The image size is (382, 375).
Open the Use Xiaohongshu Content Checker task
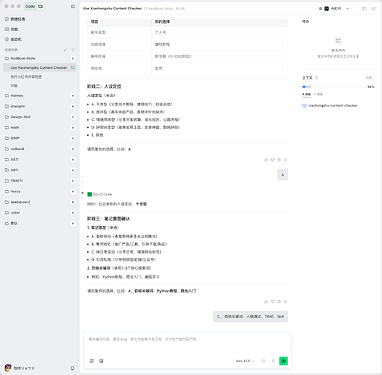pyautogui.click(x=40, y=68)
